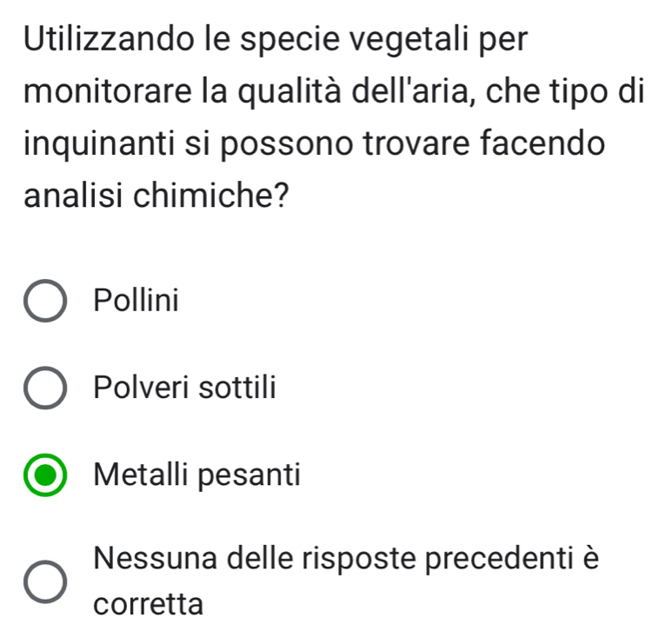Click the selected Metalli pesanti radio button
The height and width of the screenshot is (631, 672).
[44, 475]
